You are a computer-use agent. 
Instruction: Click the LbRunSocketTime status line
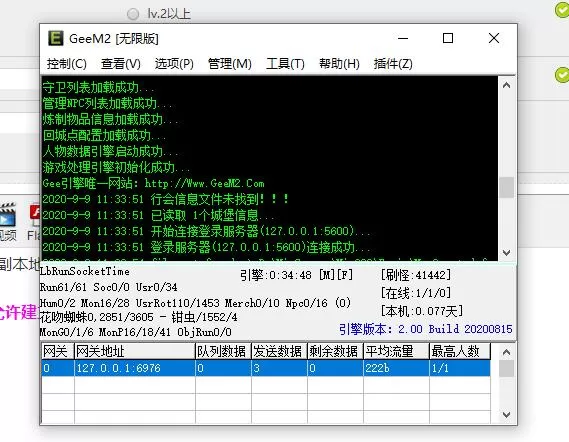coord(85,271)
